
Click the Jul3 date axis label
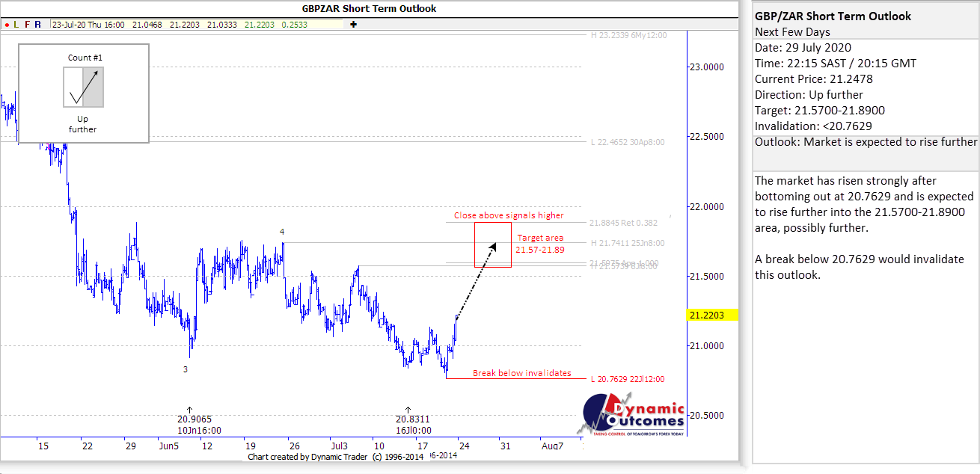tap(339, 446)
